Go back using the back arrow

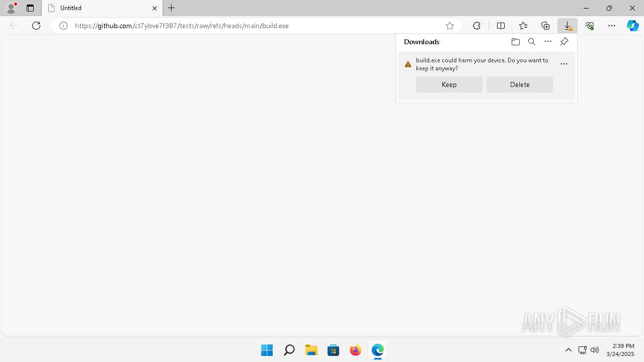click(x=14, y=26)
